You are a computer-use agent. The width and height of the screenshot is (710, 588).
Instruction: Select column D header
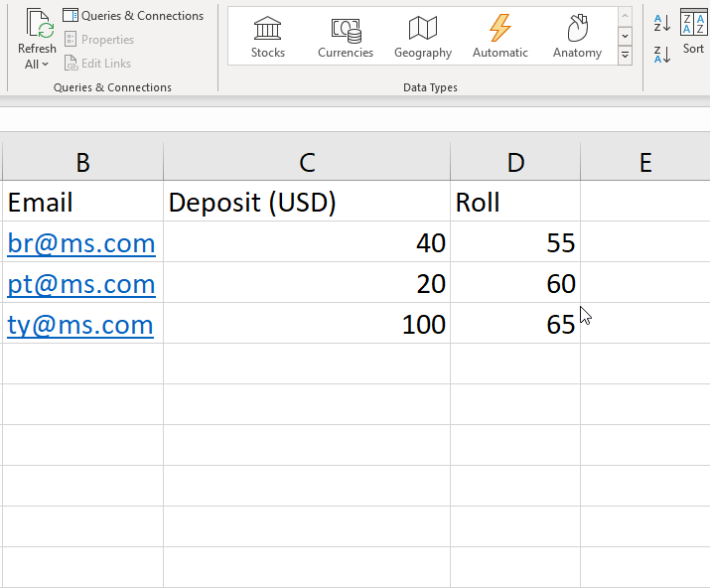[x=515, y=163]
